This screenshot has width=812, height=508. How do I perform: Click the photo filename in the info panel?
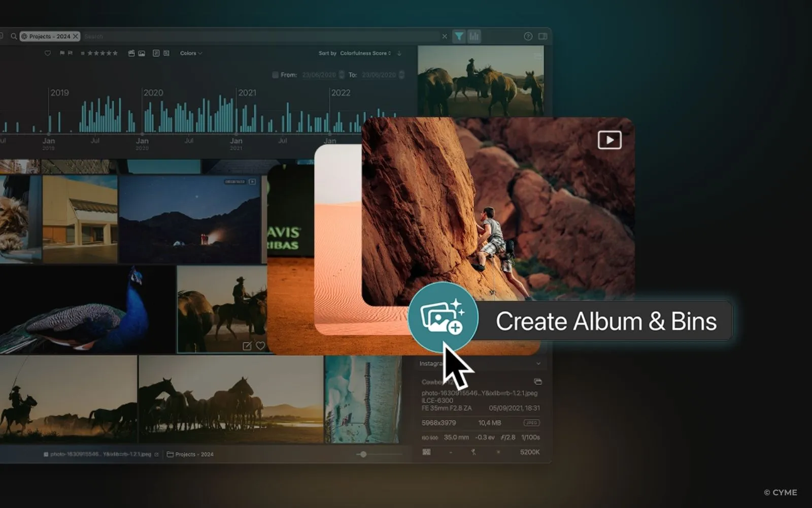(x=480, y=393)
